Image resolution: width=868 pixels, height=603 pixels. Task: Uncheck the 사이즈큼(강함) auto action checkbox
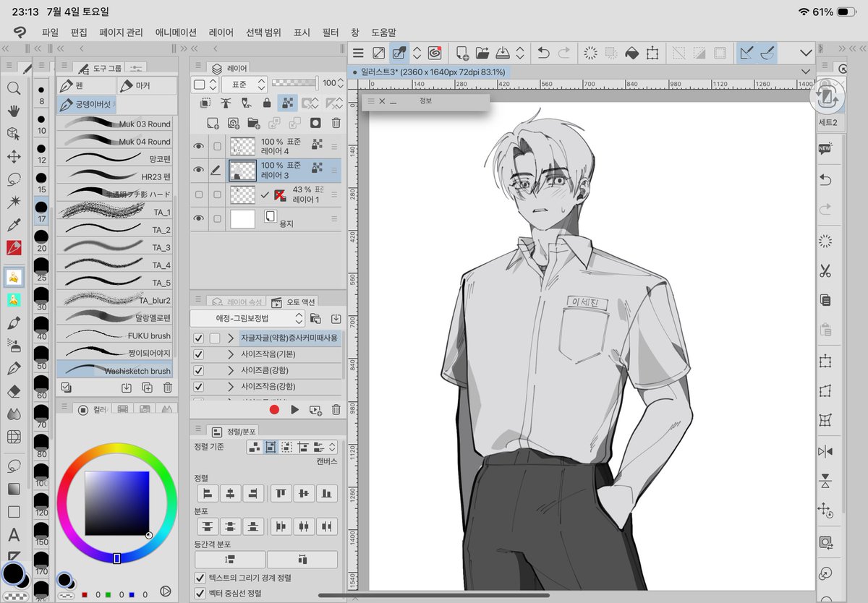199,370
